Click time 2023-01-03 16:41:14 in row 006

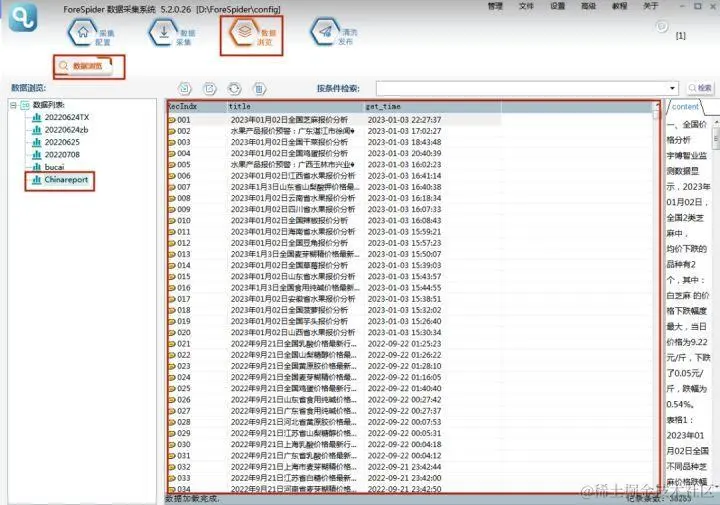click(405, 176)
